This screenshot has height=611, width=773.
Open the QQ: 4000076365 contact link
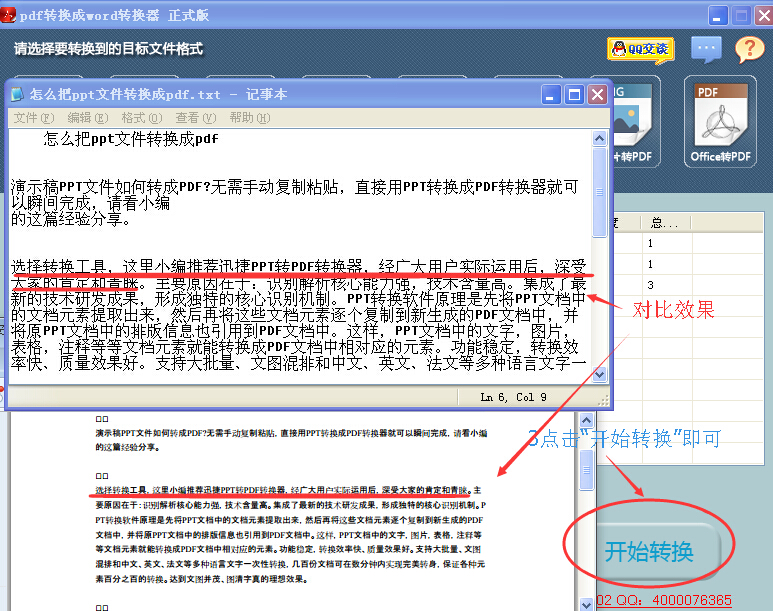tap(664, 600)
